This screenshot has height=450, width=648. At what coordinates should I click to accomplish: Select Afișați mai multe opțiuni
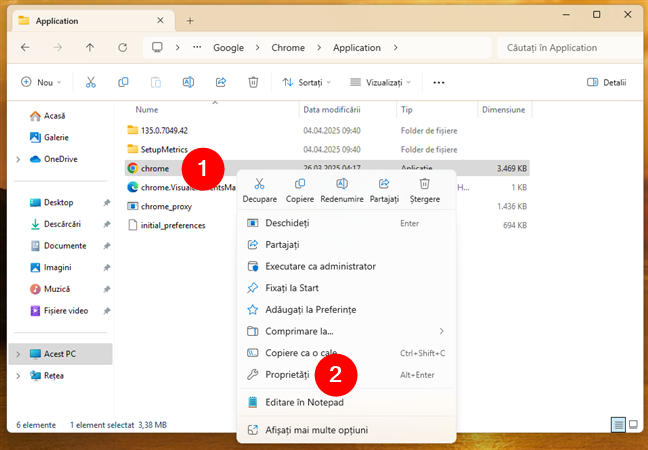tap(346, 430)
